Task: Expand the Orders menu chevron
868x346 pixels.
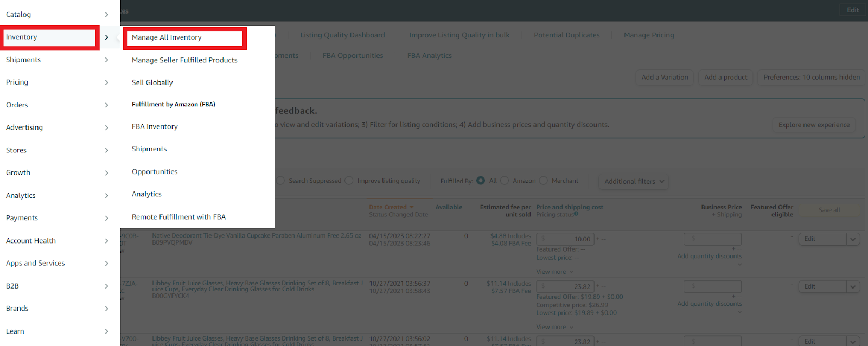Action: coord(106,105)
